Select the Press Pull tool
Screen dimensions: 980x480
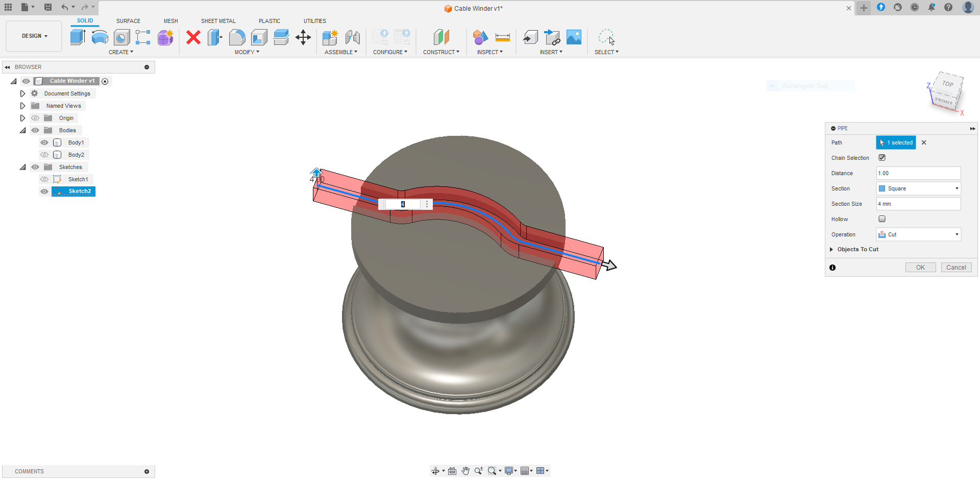coord(215,37)
